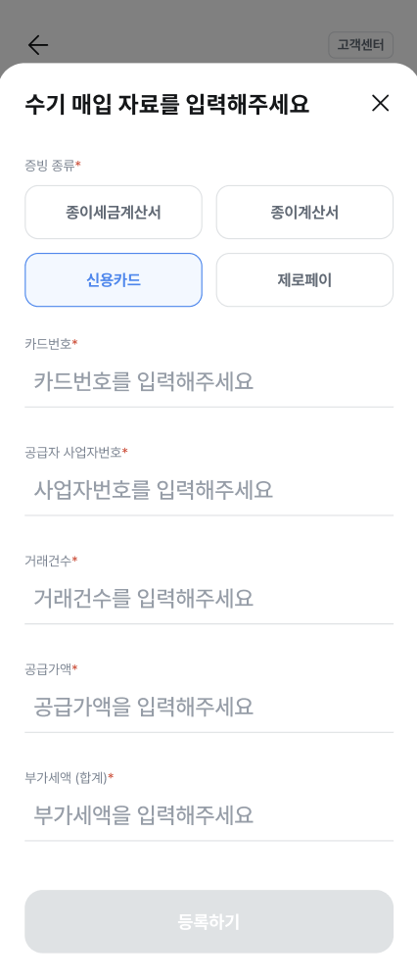Viewport: 417px width, 980px height.
Task: Click the 수기 매입 자료를 입력해주세요 heading
Action: click(167, 104)
